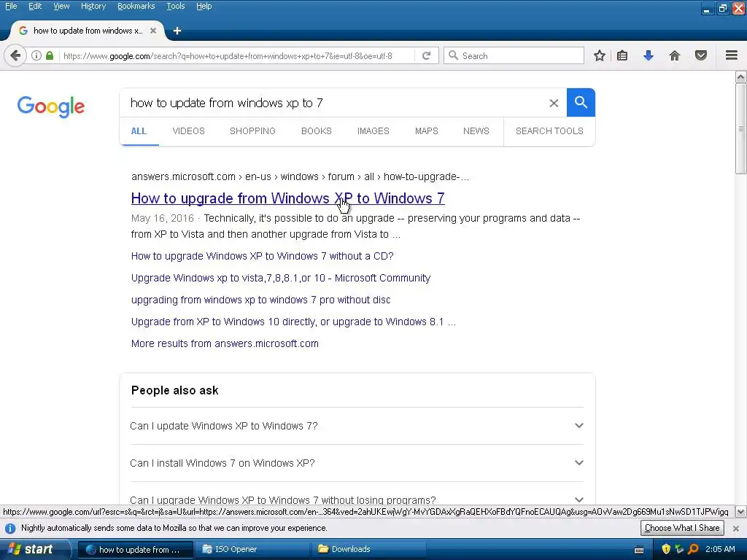Close the Google search tab

tap(153, 31)
